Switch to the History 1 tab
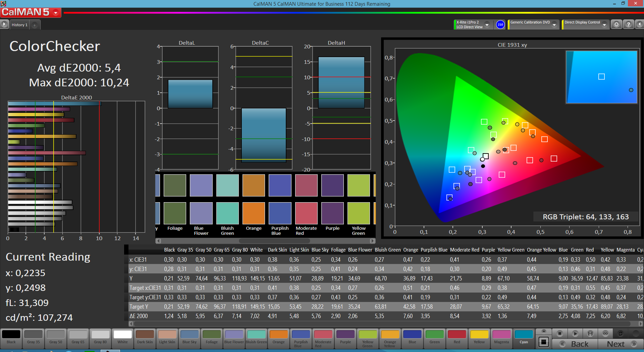Viewport: 644px width, 352px height. click(19, 25)
